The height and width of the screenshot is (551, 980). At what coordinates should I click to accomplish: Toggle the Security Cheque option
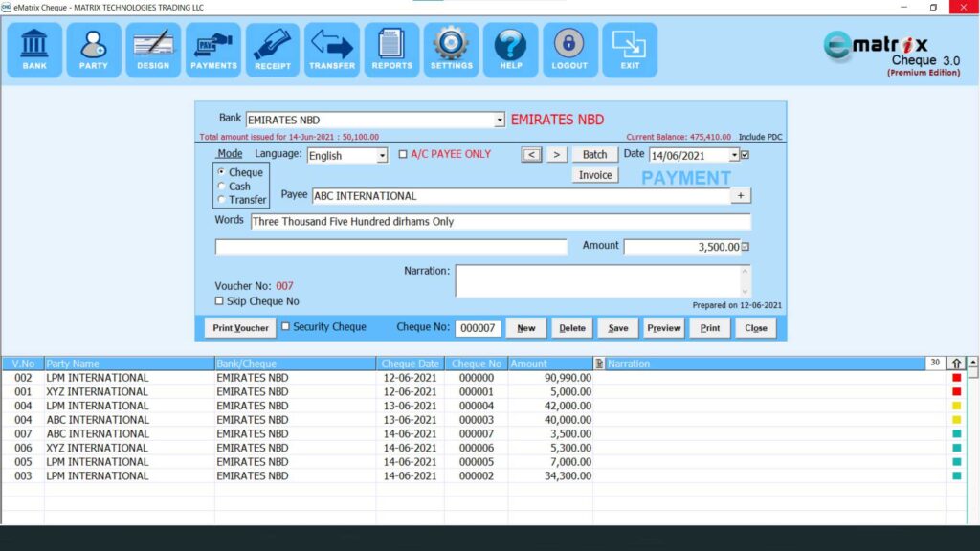click(285, 326)
